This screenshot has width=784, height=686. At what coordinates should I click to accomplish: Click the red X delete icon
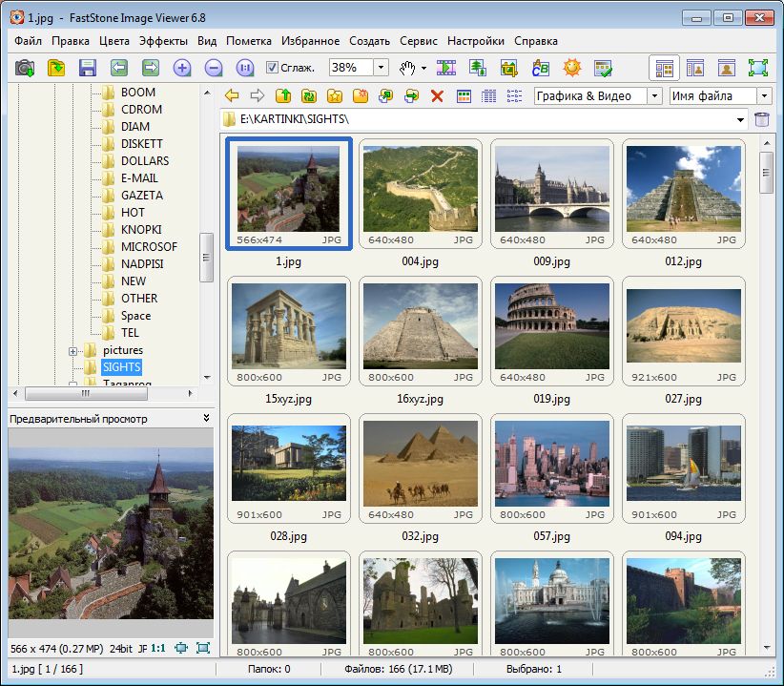click(437, 96)
